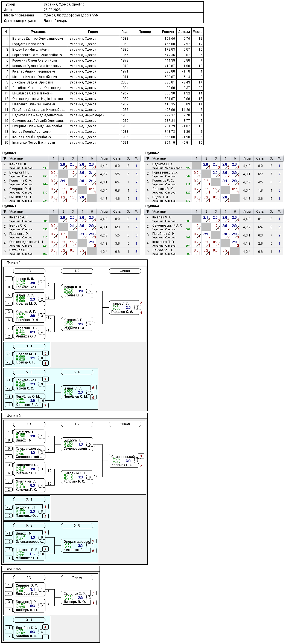Select participant row Редьков Олександр Адольфович
This screenshot has height=644, width=286.
(103, 115)
